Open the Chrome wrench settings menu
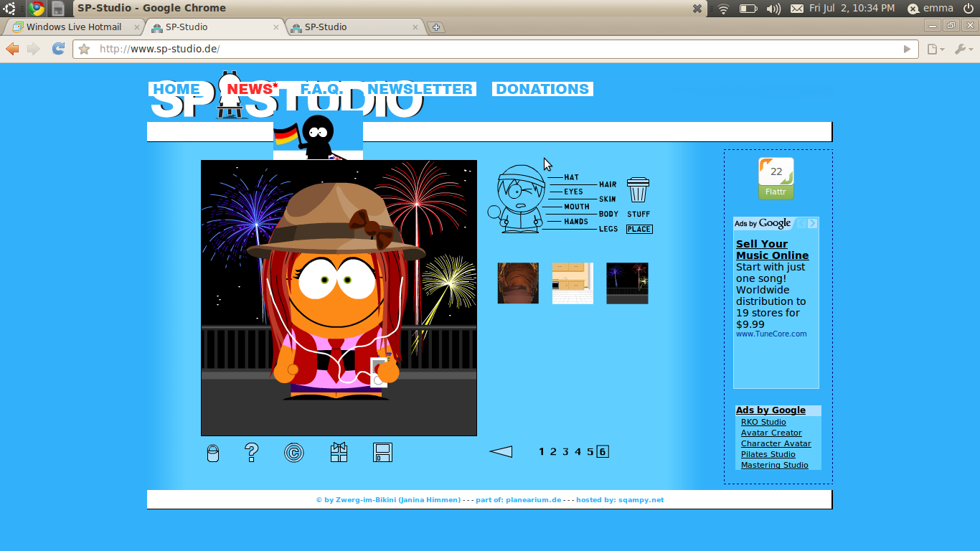Viewport: 980px width, 551px height. (963, 49)
